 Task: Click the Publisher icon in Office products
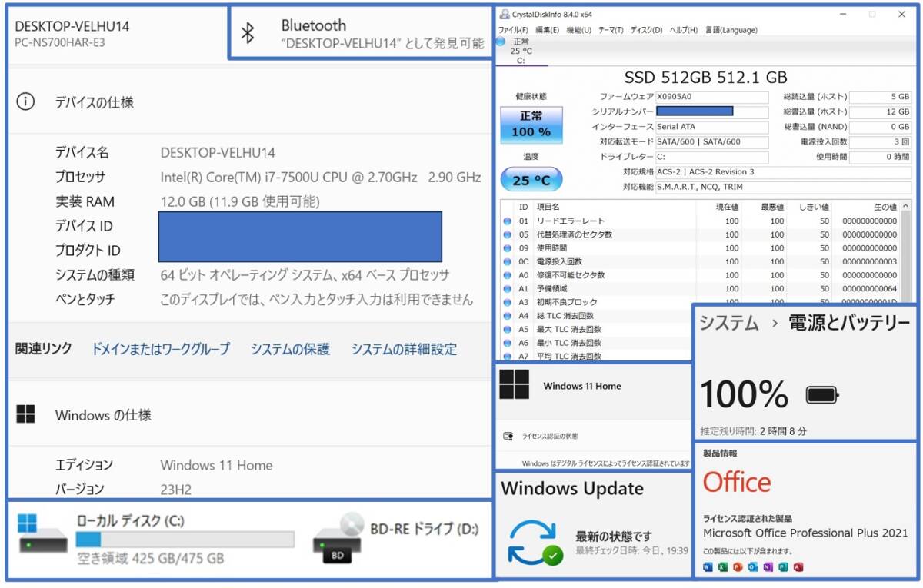click(x=784, y=567)
